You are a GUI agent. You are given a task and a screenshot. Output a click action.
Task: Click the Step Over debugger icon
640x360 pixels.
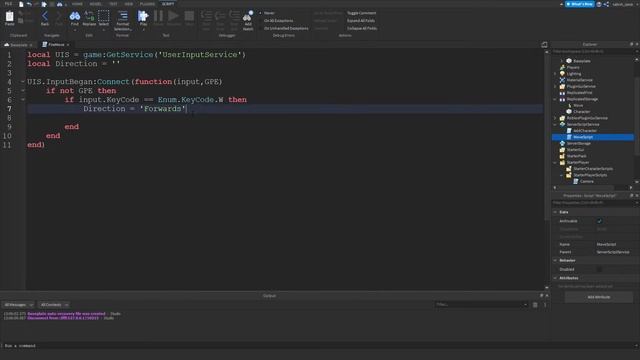point(220,17)
